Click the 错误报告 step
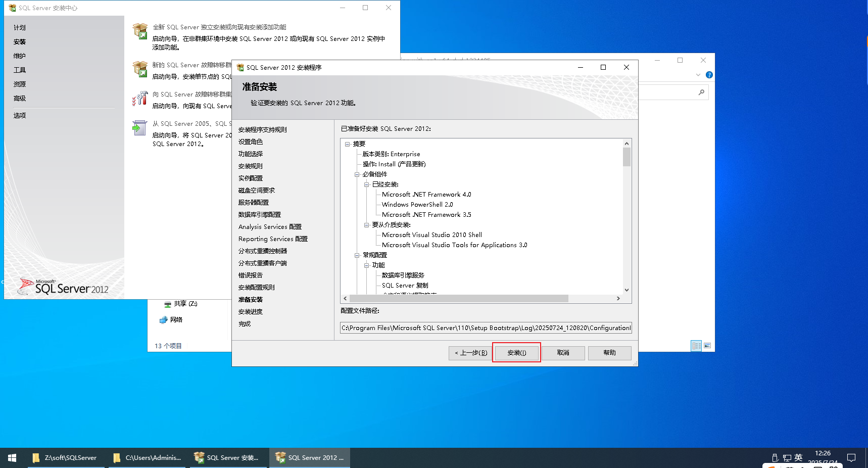Screen dimensions: 868x468 click(251, 275)
